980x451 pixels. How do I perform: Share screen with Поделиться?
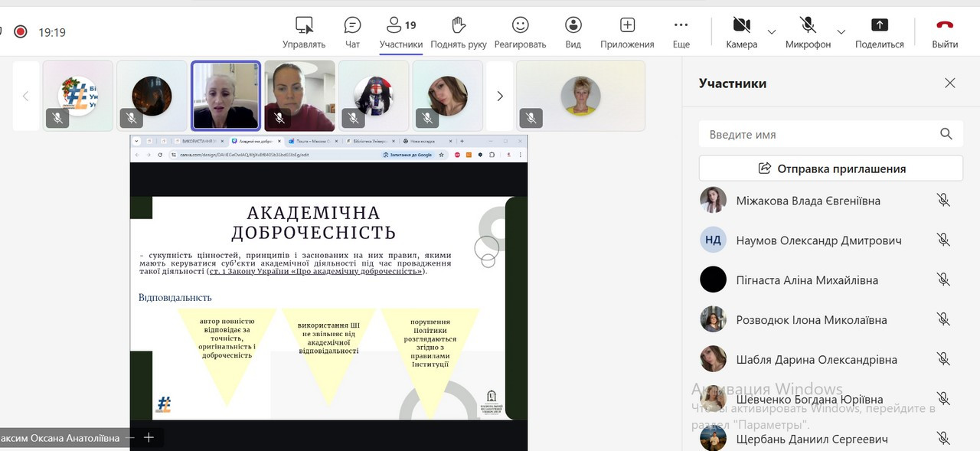(880, 32)
